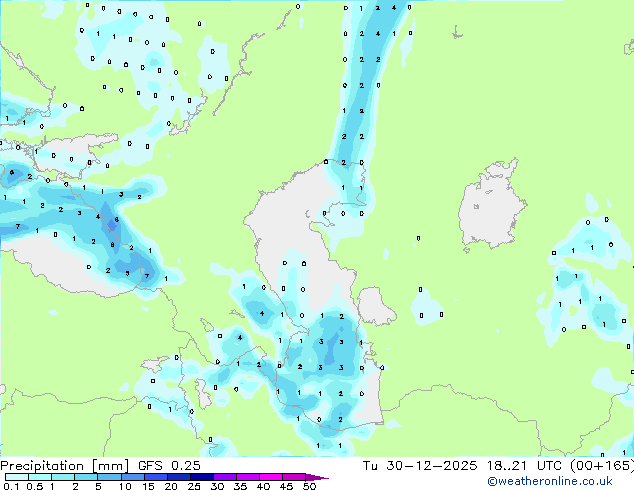Image resolution: width=634 pixels, height=490 pixels.
Task: Click the 1–2 mm legend color swatch
Action: (63, 477)
